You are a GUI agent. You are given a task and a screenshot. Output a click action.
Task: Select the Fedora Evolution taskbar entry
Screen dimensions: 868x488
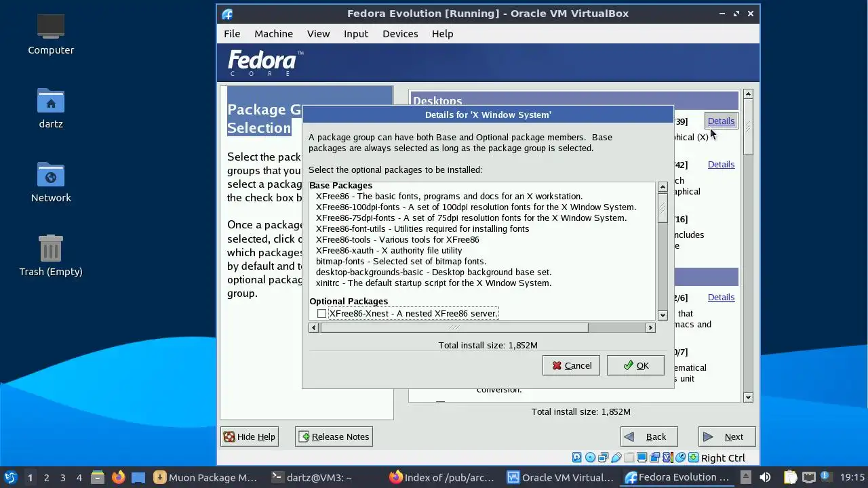[678, 477]
